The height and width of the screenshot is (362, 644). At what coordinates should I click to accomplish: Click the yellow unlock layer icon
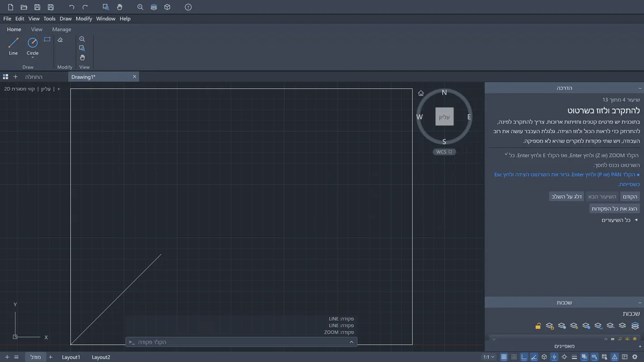(538, 326)
